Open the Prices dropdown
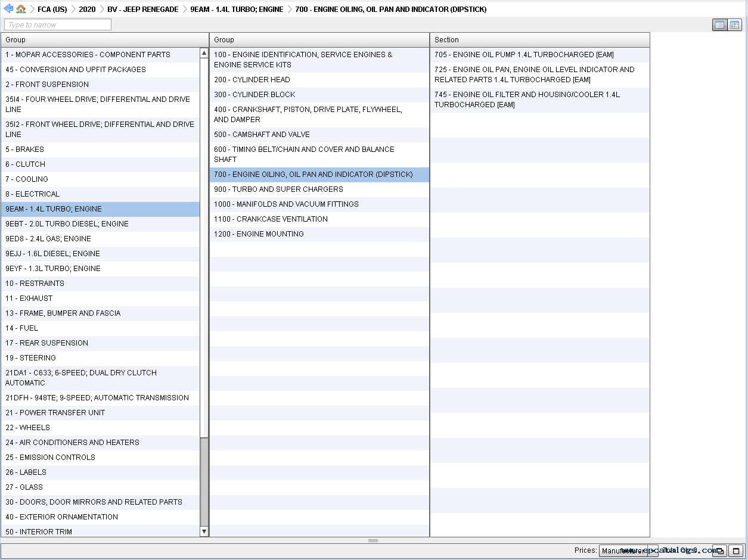 (x=628, y=551)
